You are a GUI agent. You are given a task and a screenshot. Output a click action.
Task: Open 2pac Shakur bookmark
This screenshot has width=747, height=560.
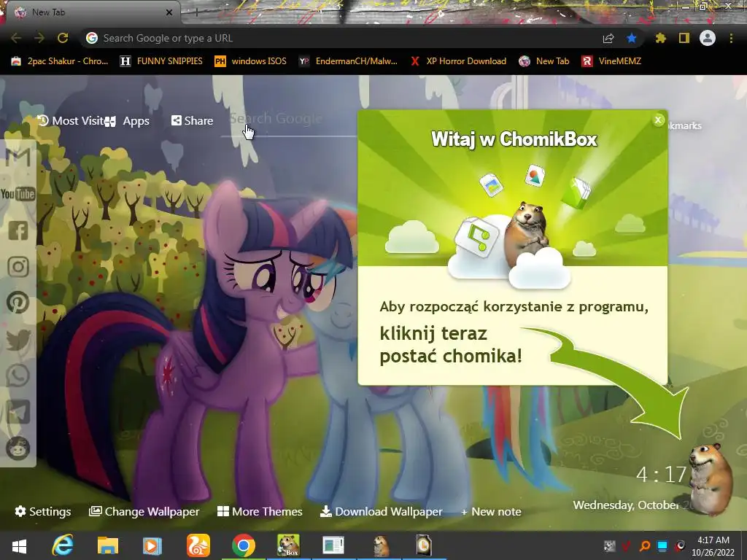[x=60, y=61]
